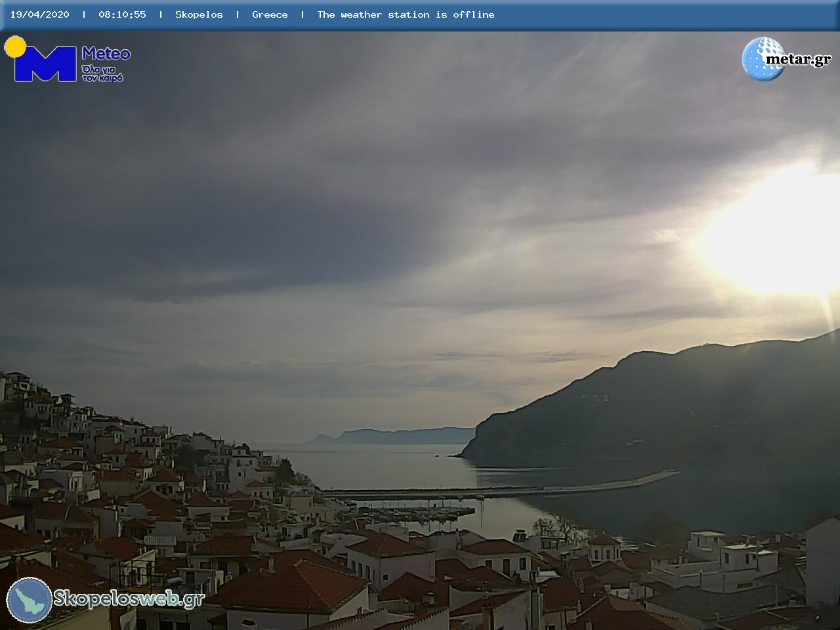840x630 pixels.
Task: Select the date 19/04/2020 in header
Action: [39, 14]
